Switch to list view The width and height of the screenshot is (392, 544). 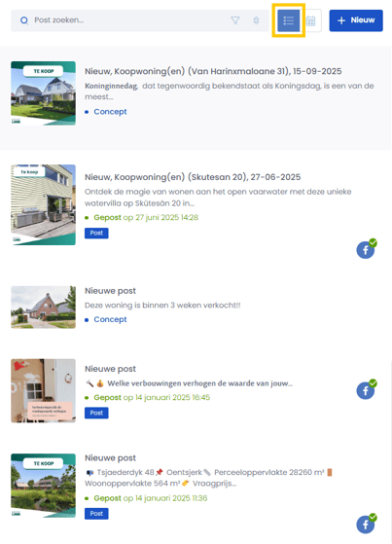pyautogui.click(x=288, y=20)
